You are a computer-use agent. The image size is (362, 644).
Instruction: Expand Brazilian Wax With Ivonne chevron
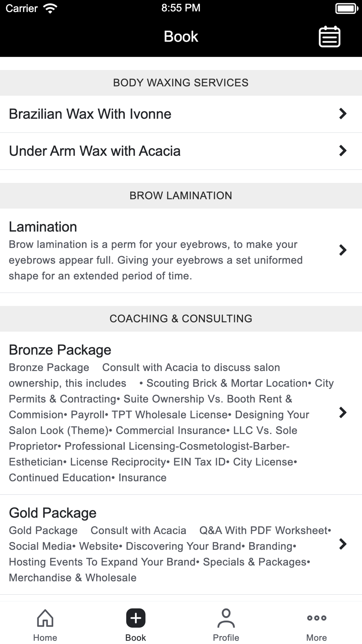342,114
